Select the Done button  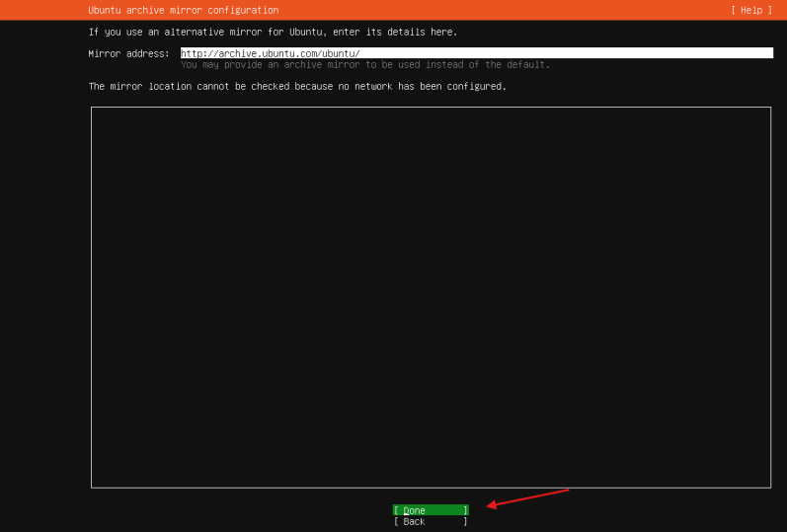431,510
